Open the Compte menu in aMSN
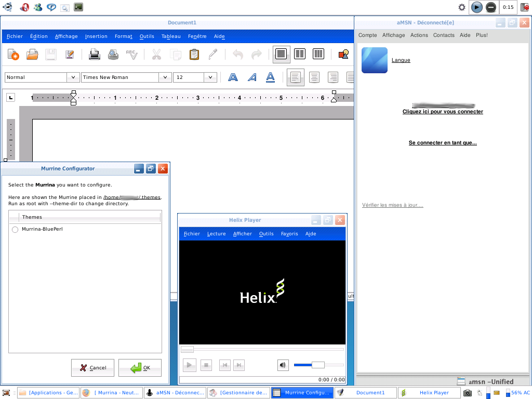532x399 pixels. 368,35
